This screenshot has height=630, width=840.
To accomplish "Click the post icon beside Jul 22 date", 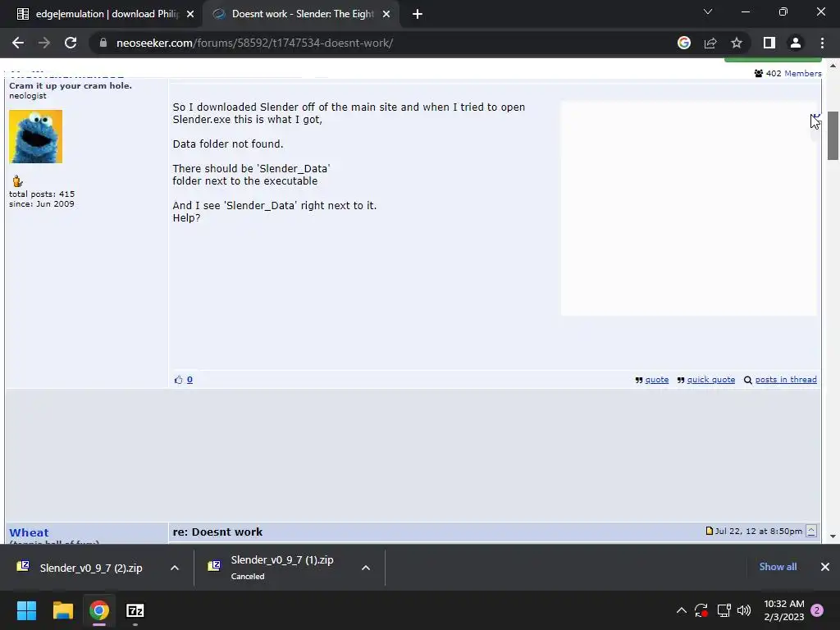I will 710,531.
